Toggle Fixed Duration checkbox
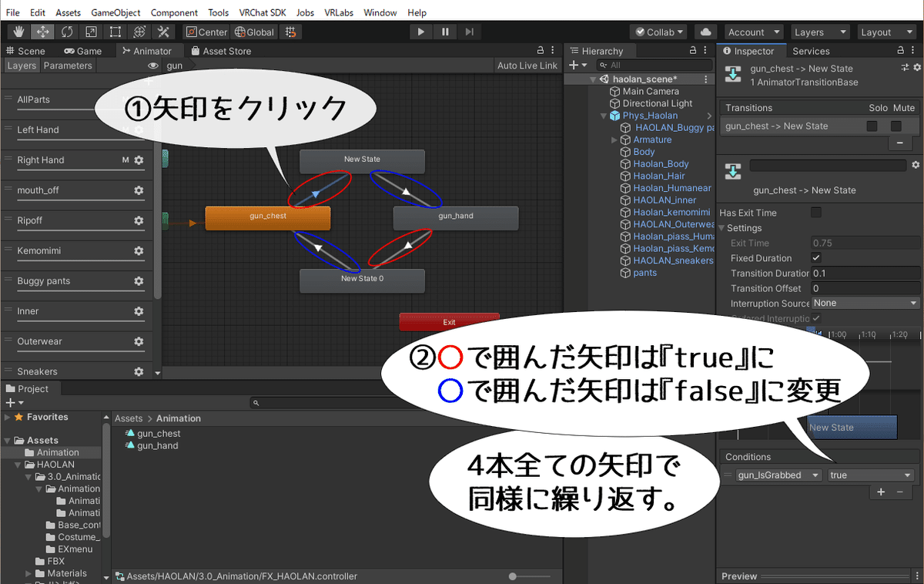 coord(816,258)
